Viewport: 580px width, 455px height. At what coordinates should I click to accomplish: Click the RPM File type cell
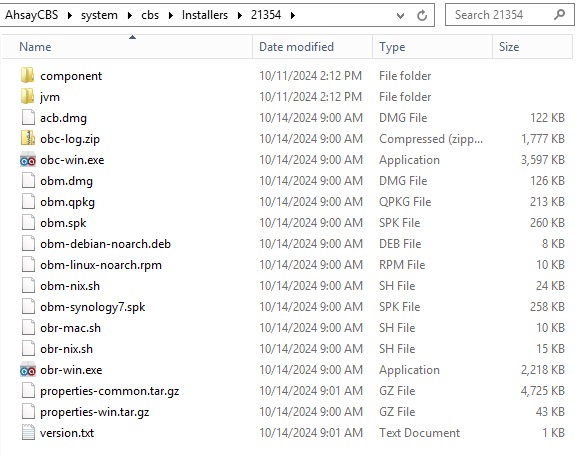[402, 265]
